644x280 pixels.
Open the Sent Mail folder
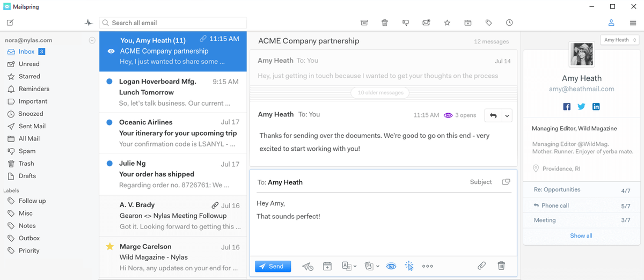32,126
